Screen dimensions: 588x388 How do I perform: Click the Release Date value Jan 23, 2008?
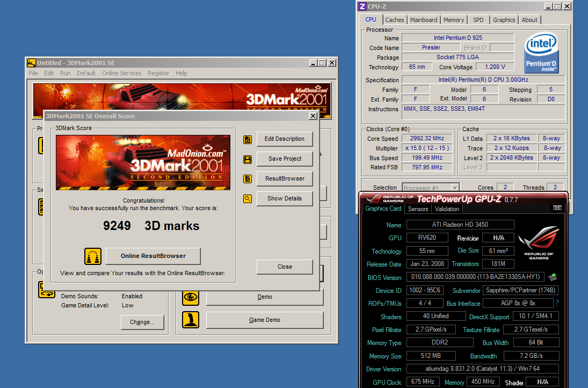pyautogui.click(x=427, y=264)
